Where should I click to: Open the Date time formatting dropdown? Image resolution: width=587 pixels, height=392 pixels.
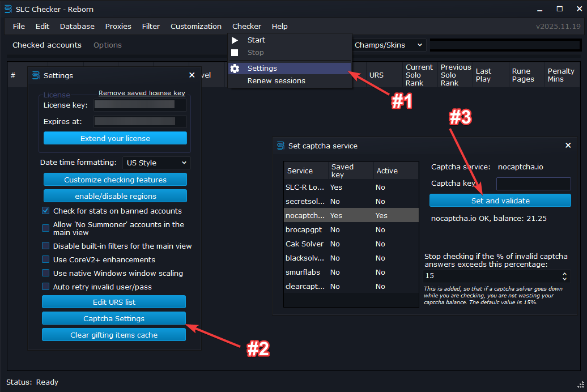(156, 163)
